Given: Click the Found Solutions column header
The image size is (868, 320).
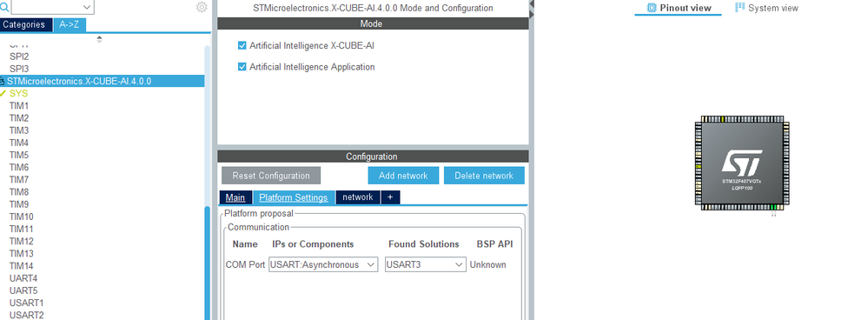Looking at the screenshot, I should pyautogui.click(x=423, y=244).
